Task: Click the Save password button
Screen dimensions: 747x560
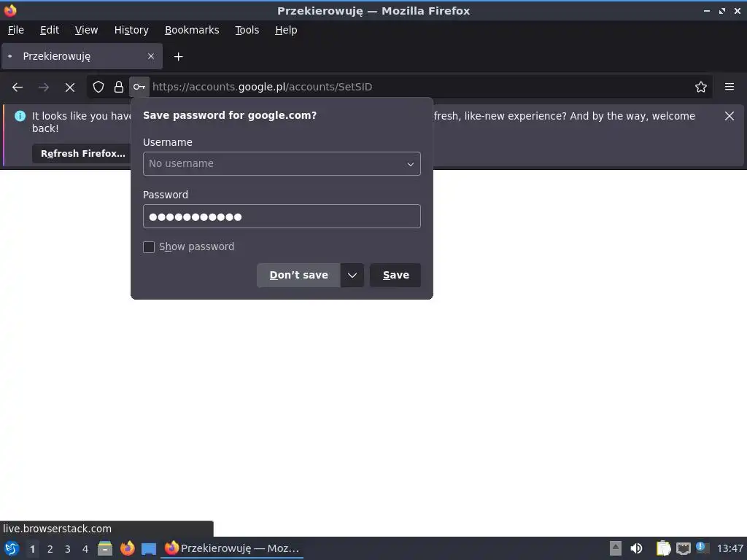Action: [x=395, y=275]
